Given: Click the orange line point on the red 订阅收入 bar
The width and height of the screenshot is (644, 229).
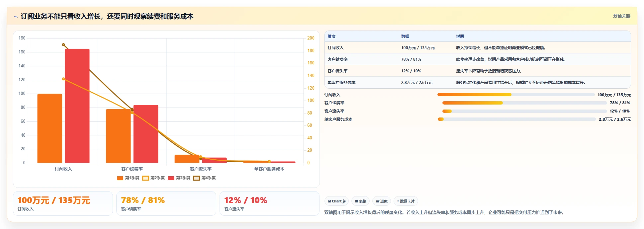Looking at the screenshot, I should (x=63, y=79).
